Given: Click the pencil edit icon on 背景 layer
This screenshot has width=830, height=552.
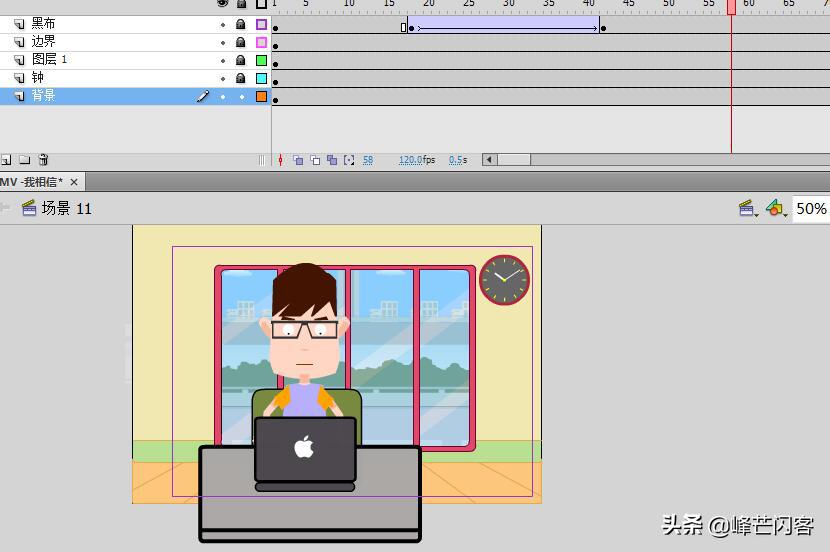Looking at the screenshot, I should click(203, 96).
